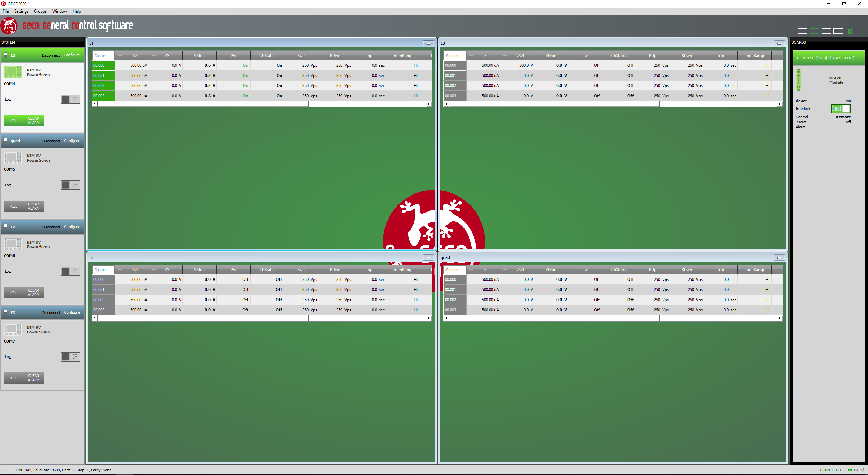Toggle the Log switch for E1
The height and width of the screenshot is (475, 868).
pos(71,99)
